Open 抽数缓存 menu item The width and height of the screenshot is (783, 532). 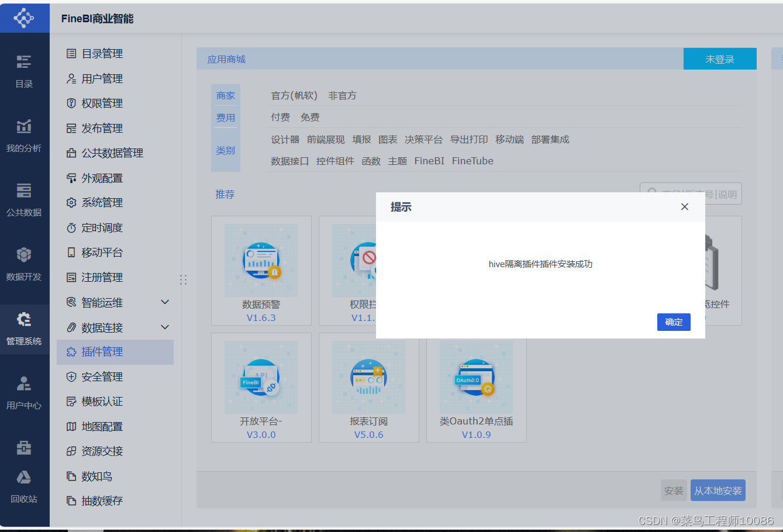[x=115, y=501]
